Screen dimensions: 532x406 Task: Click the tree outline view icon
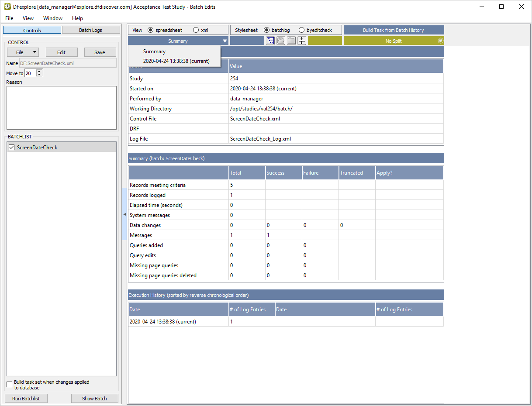pos(270,41)
